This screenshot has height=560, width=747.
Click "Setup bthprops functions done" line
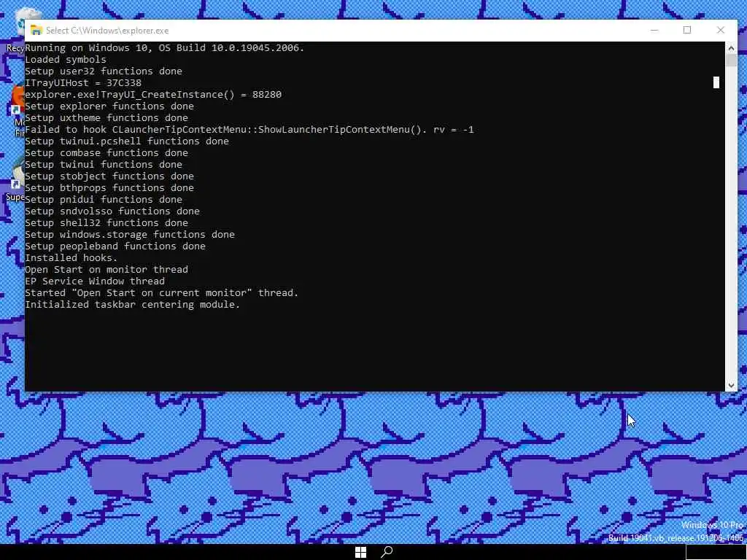pyautogui.click(x=109, y=187)
